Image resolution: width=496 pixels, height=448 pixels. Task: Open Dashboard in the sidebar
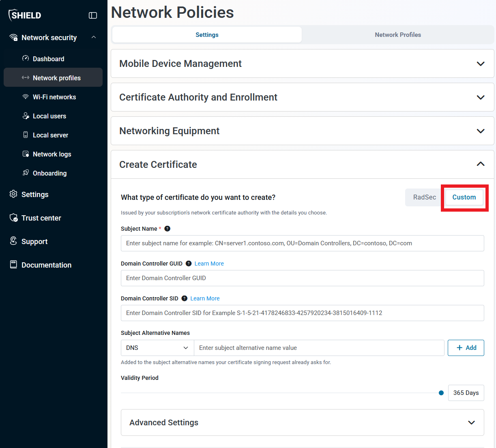[53, 59]
